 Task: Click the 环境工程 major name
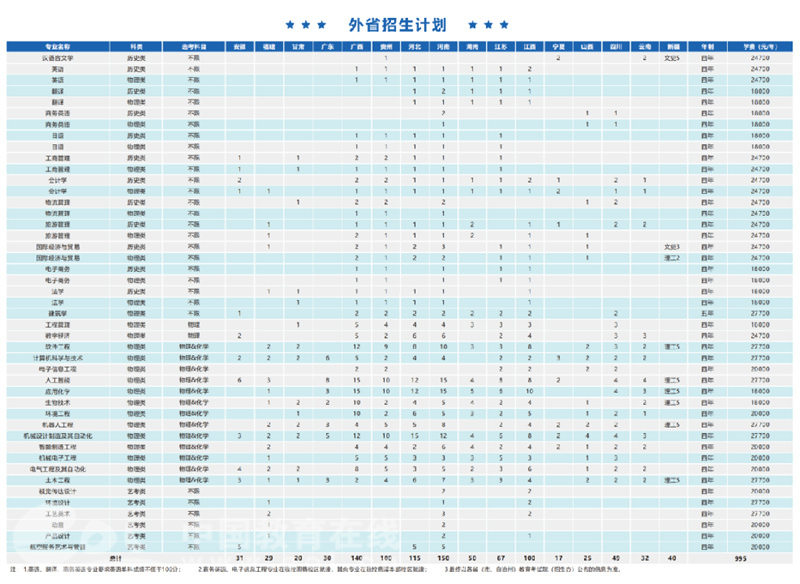[58, 414]
